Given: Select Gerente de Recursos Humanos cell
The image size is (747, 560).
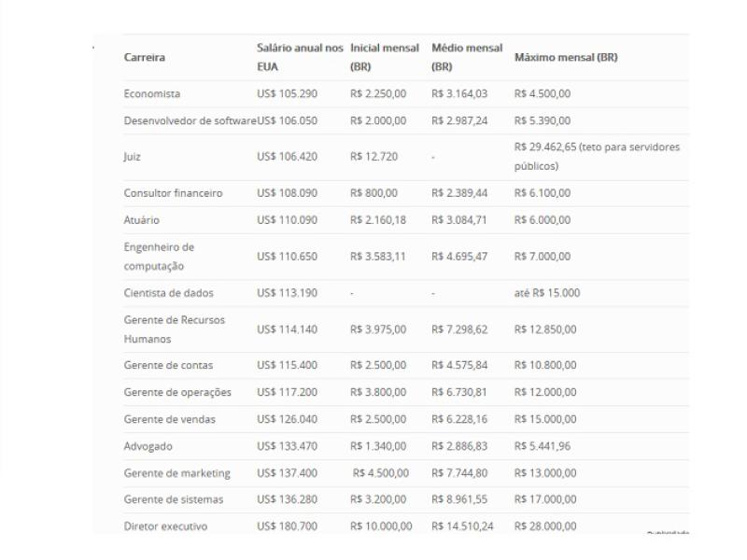Looking at the screenshot, I should pyautogui.click(x=175, y=329).
